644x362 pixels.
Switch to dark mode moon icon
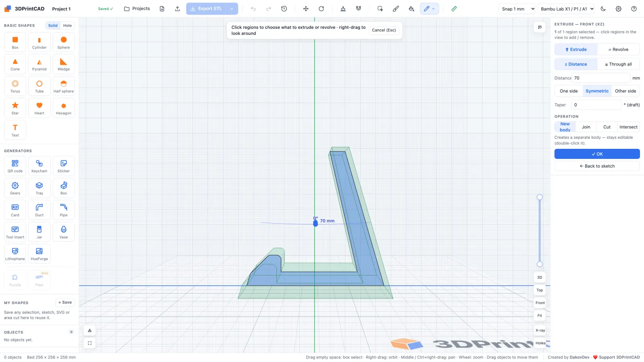(603, 9)
